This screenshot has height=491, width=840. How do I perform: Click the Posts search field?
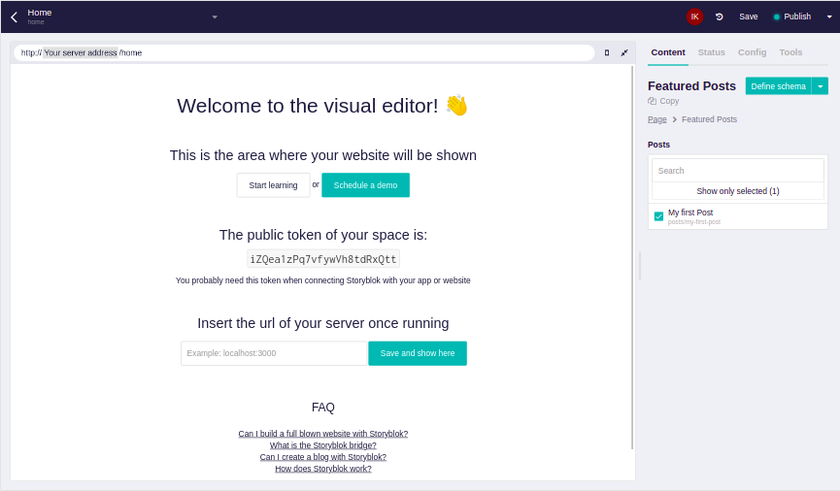[738, 171]
